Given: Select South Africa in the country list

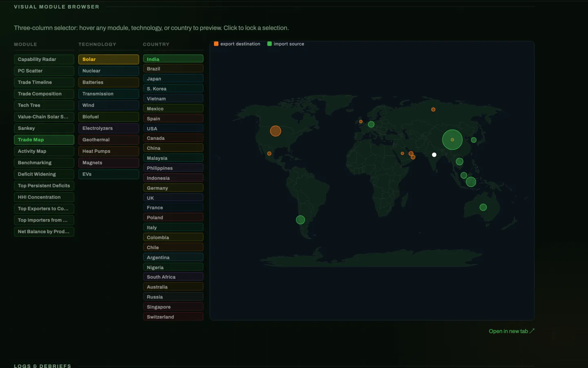Looking at the screenshot, I should [173, 277].
